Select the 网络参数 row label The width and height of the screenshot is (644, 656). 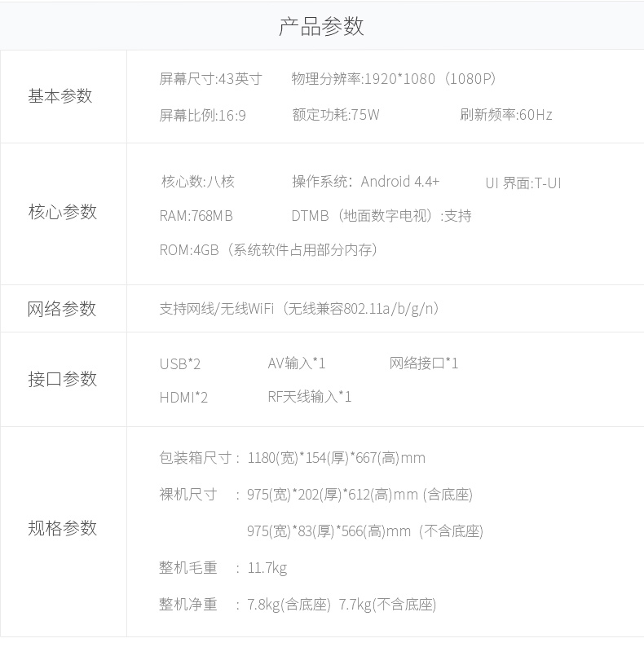point(62,309)
